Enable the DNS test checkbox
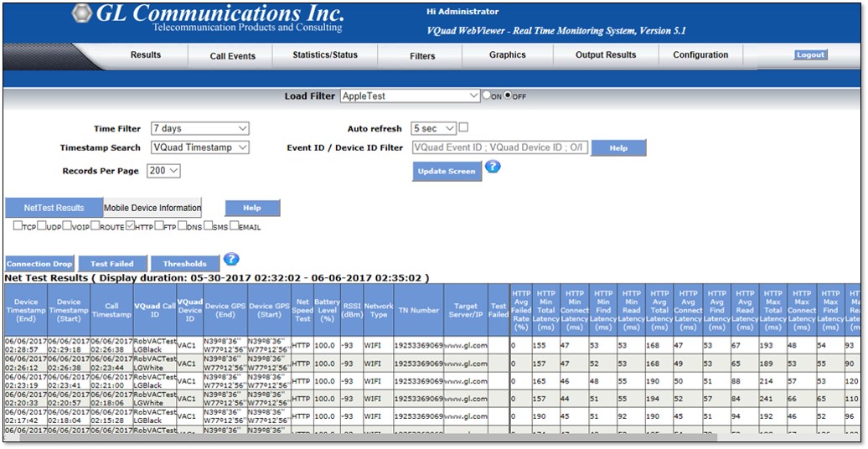Screen dimensions: 868x449 [x=182, y=225]
